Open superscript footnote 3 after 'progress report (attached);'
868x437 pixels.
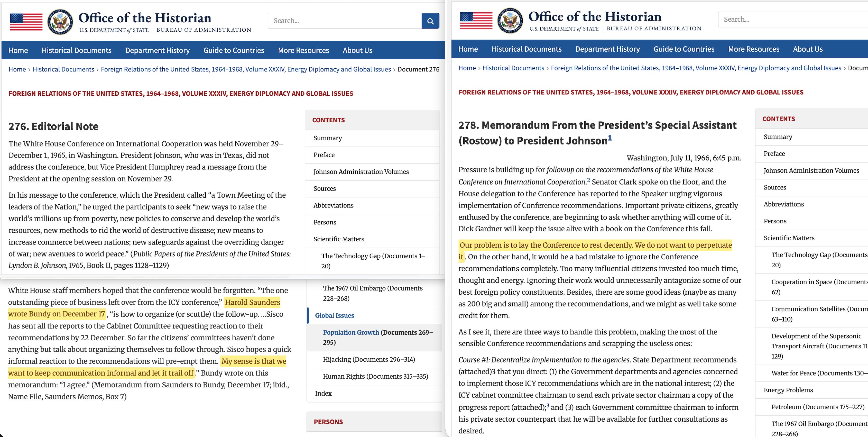point(548,405)
